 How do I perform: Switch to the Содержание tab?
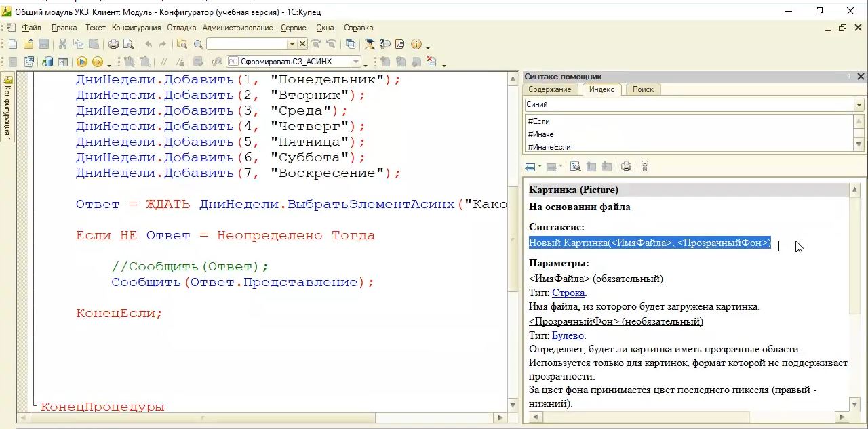(549, 89)
